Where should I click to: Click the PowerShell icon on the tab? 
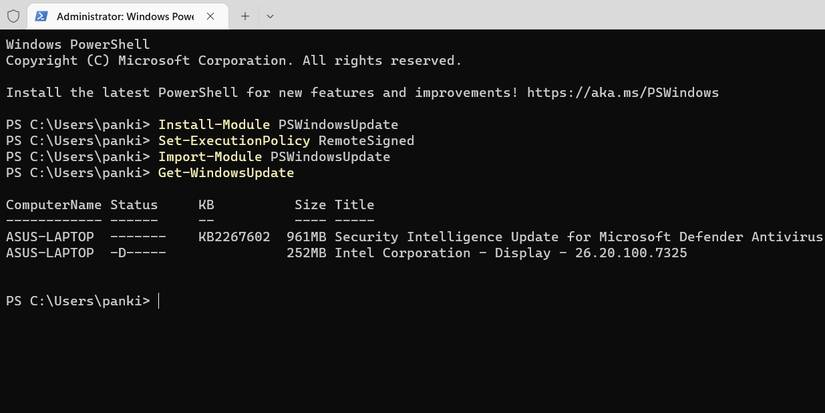pyautogui.click(x=42, y=16)
